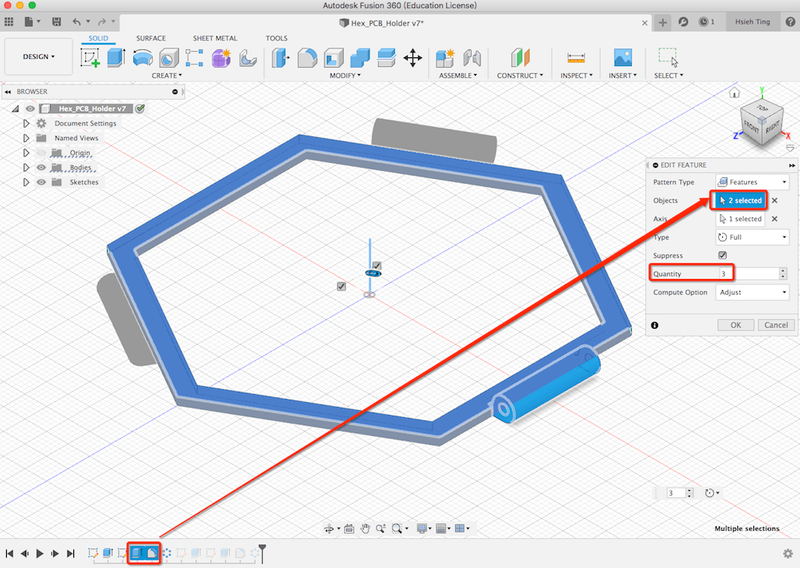
Task: Select the Pan hand tool in navigation bar
Action: (366, 528)
